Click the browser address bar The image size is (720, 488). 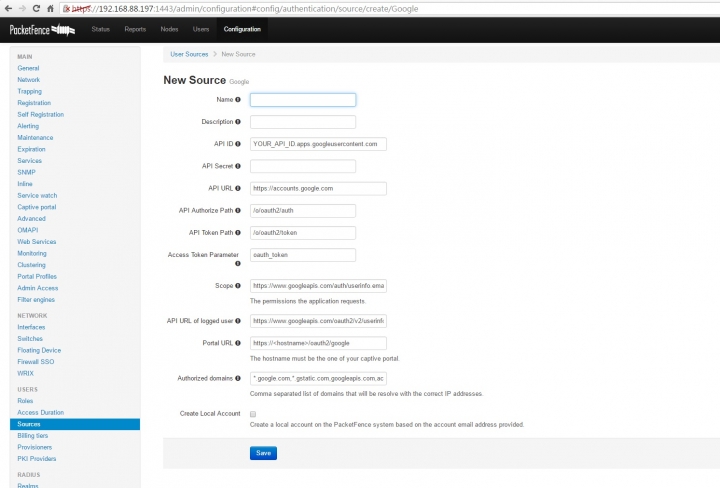[390, 8]
